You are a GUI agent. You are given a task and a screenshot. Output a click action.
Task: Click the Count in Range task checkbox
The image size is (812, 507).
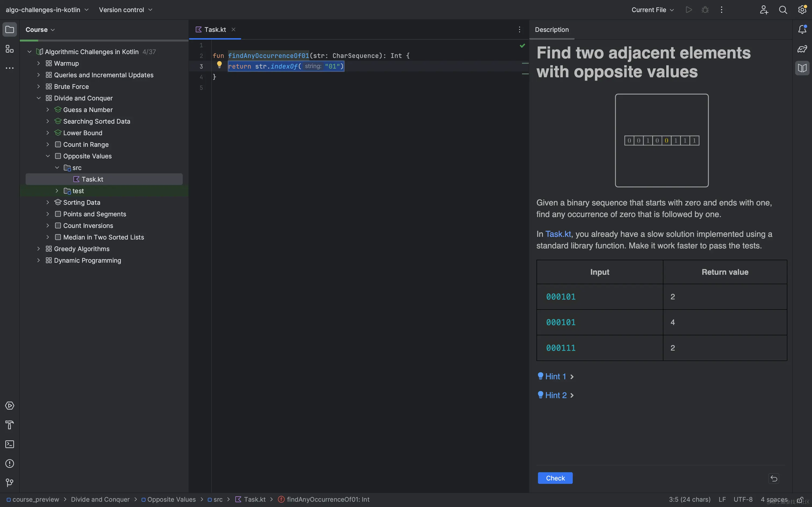[58, 145]
